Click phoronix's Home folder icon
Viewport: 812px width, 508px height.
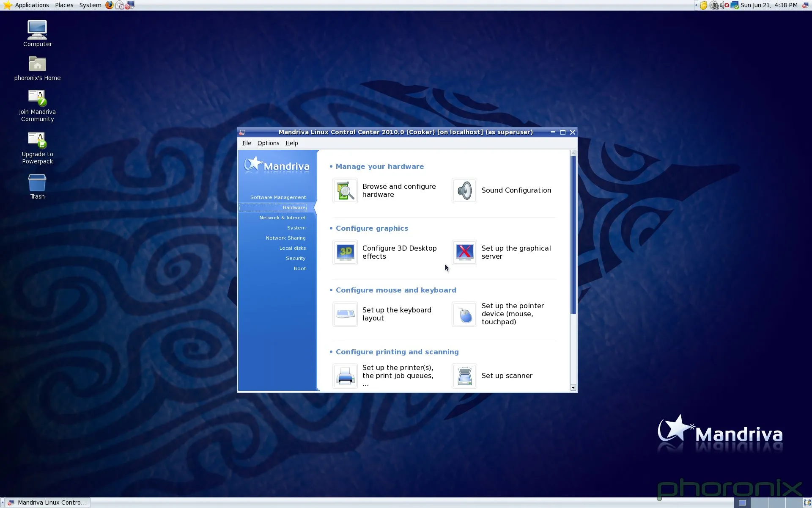[37, 64]
